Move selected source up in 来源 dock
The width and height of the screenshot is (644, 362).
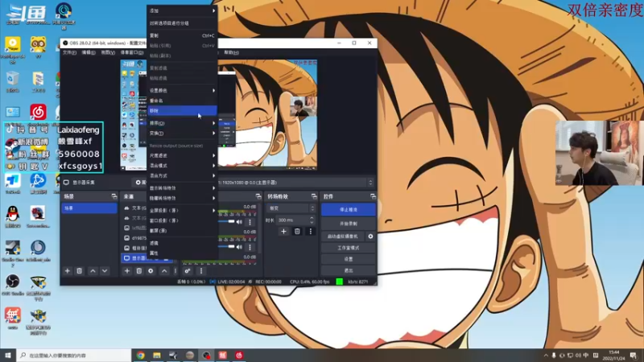164,271
